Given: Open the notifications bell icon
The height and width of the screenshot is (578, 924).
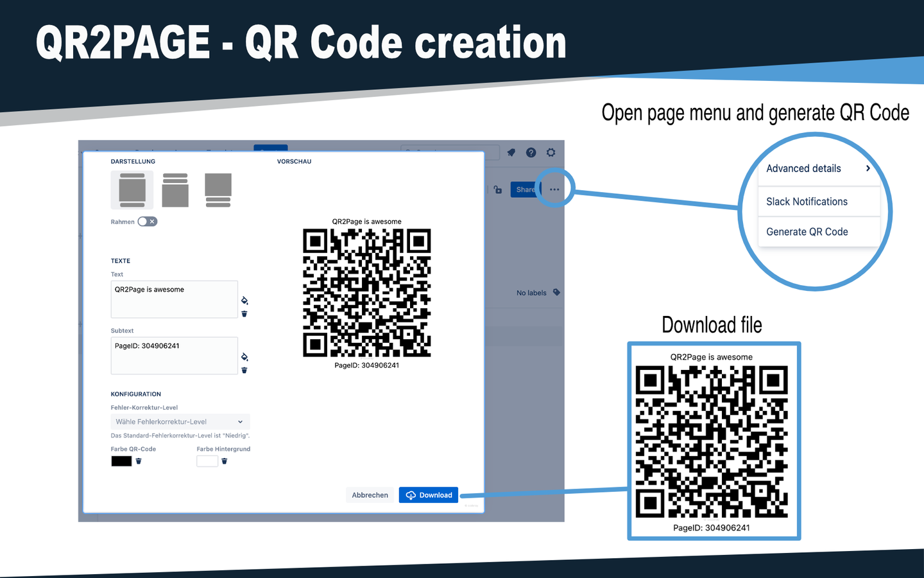Looking at the screenshot, I should pos(511,153).
